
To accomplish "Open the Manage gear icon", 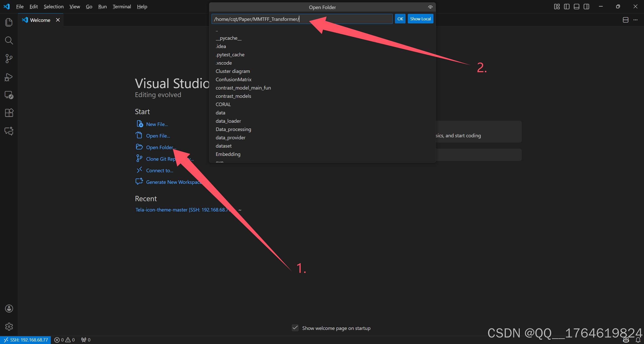I will pos(9,326).
